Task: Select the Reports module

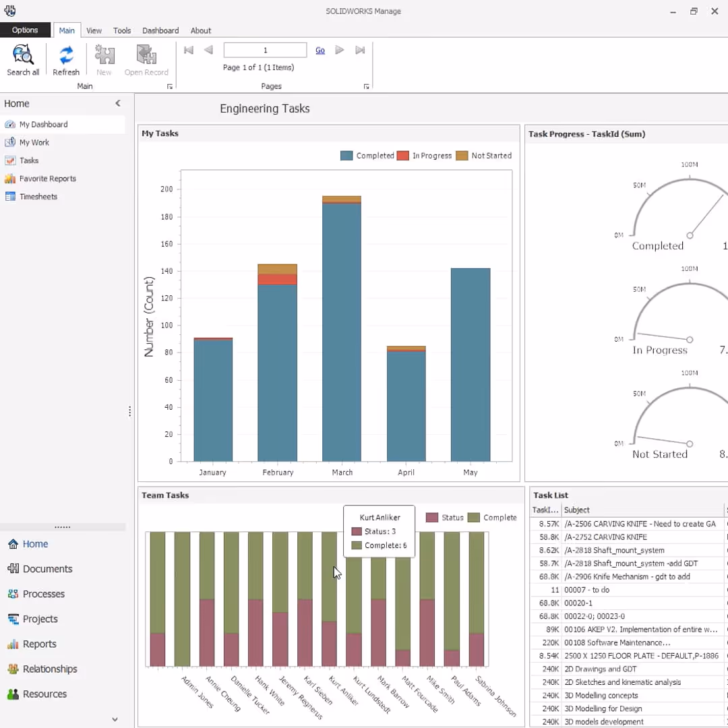Action: click(32, 644)
